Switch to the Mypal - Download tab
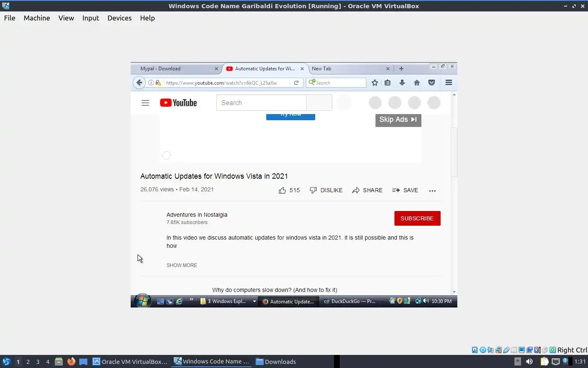Image resolution: width=588 pixels, height=368 pixels. pos(176,69)
